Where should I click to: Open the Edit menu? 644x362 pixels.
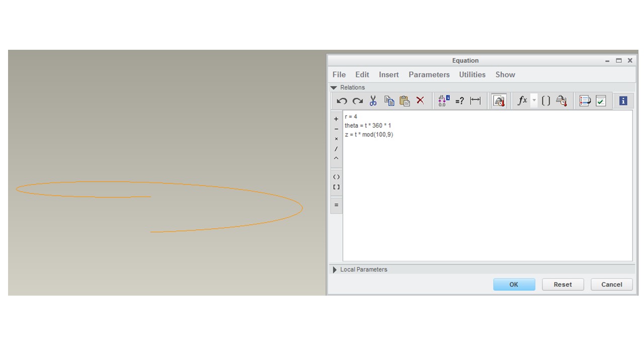(362, 74)
